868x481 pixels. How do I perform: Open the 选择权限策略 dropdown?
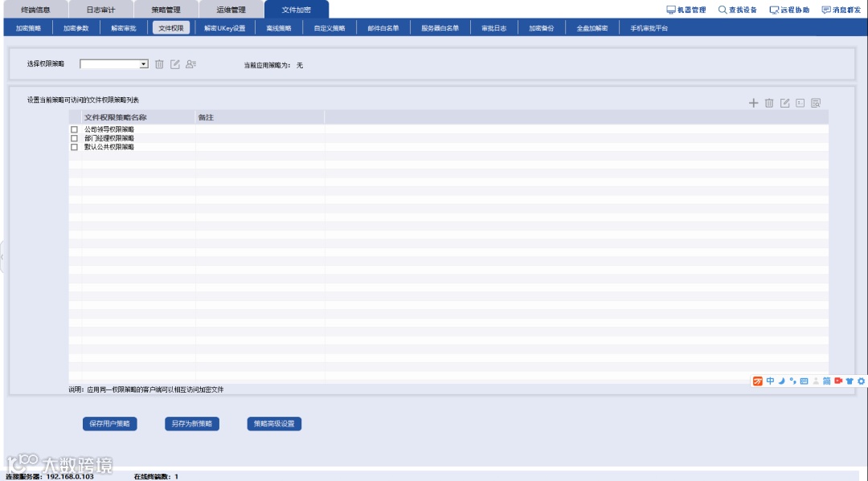pos(114,64)
